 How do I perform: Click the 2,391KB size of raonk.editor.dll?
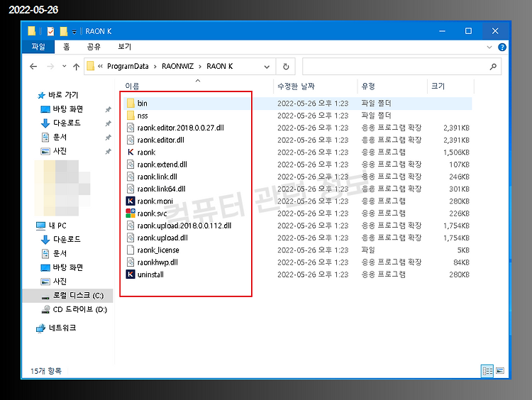(456, 140)
